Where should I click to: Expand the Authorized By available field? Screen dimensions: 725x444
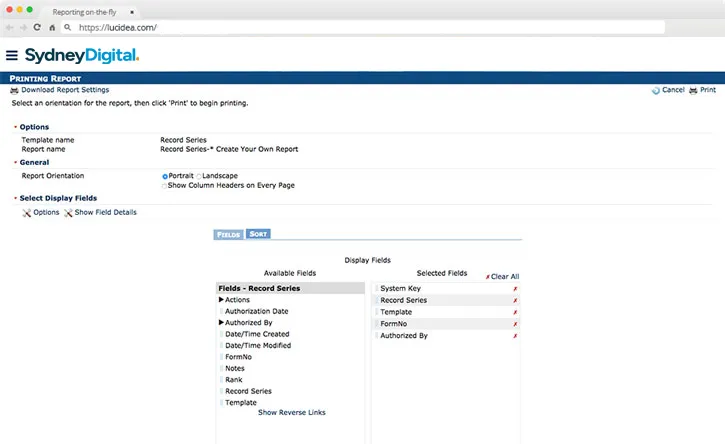221,322
